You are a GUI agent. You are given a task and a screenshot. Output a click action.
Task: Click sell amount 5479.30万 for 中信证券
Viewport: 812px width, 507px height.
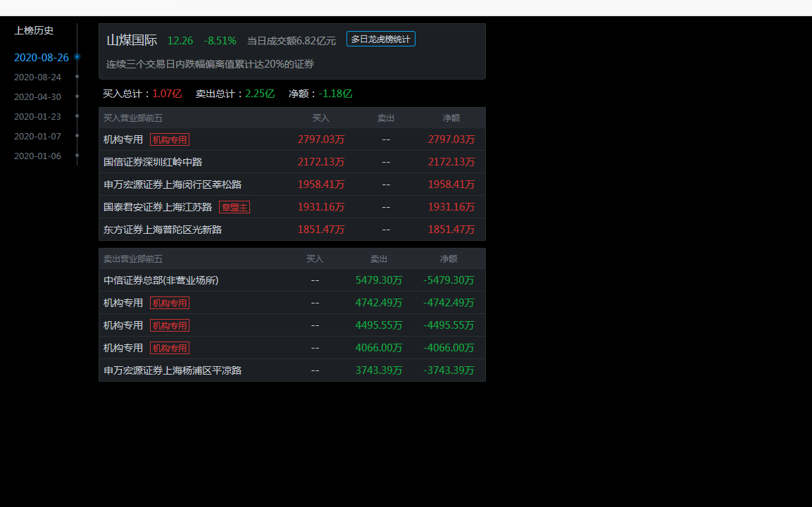(x=379, y=280)
